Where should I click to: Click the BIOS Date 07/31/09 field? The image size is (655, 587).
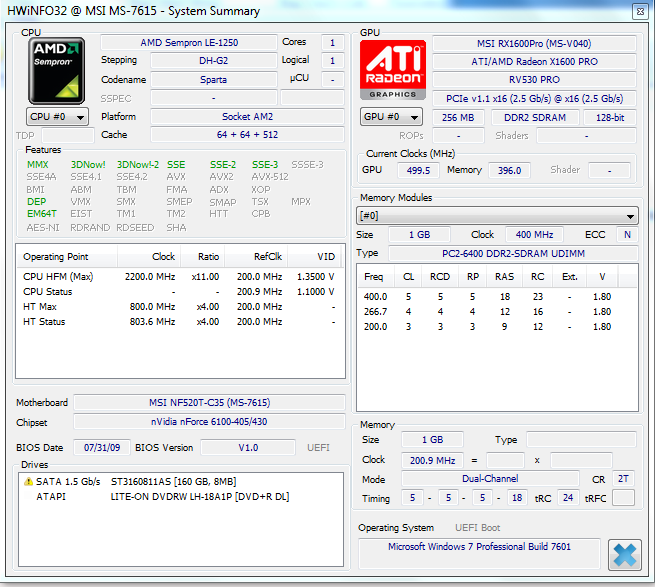click(102, 447)
